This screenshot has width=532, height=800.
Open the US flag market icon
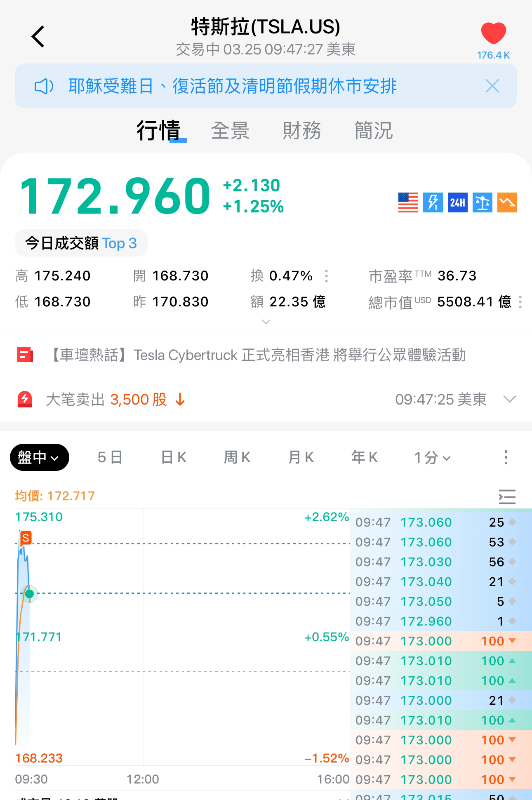tap(408, 202)
